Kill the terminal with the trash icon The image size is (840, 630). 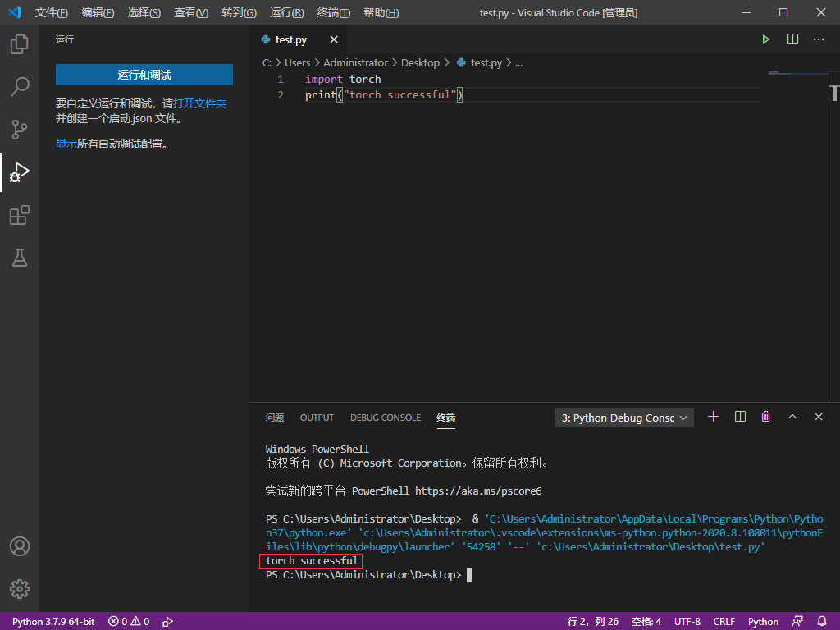pyautogui.click(x=765, y=417)
